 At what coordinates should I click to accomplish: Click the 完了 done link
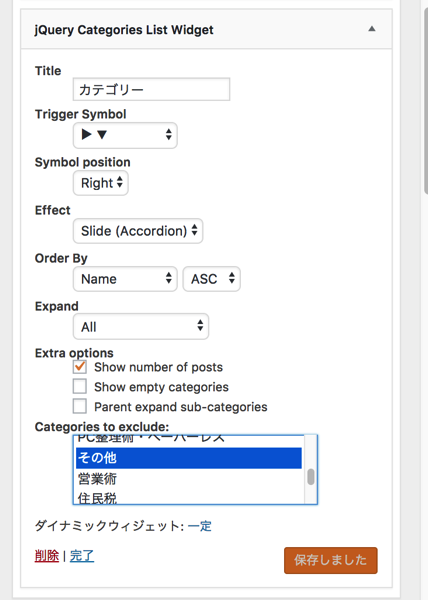coord(82,556)
